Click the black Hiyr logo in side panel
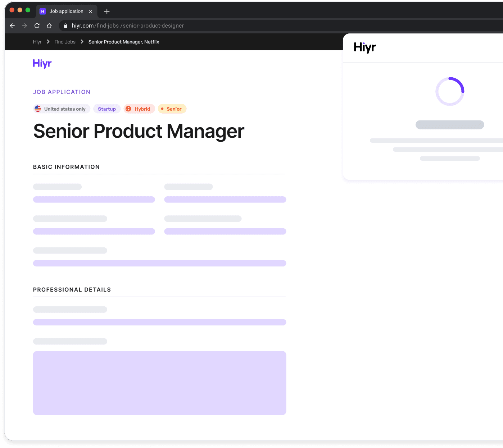The height and width of the screenshot is (448, 503). point(365,47)
